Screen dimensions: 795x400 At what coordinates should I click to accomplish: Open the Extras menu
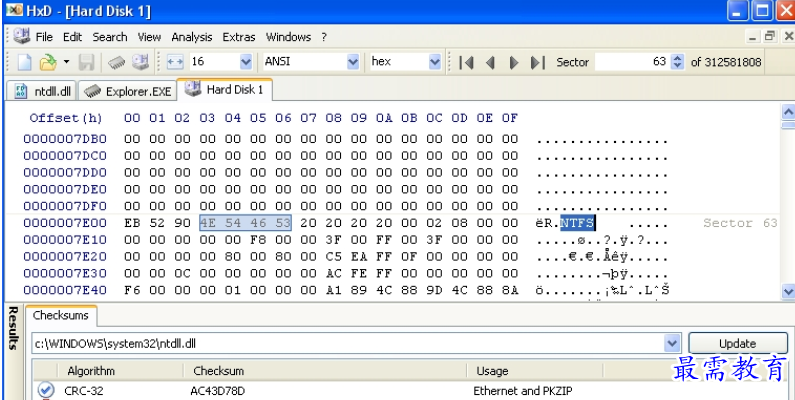[239, 37]
